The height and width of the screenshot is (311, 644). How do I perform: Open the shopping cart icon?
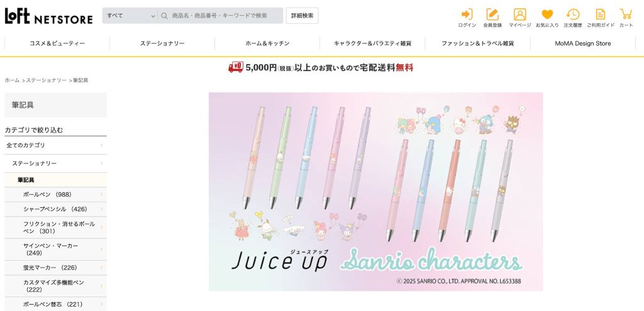pos(626,14)
